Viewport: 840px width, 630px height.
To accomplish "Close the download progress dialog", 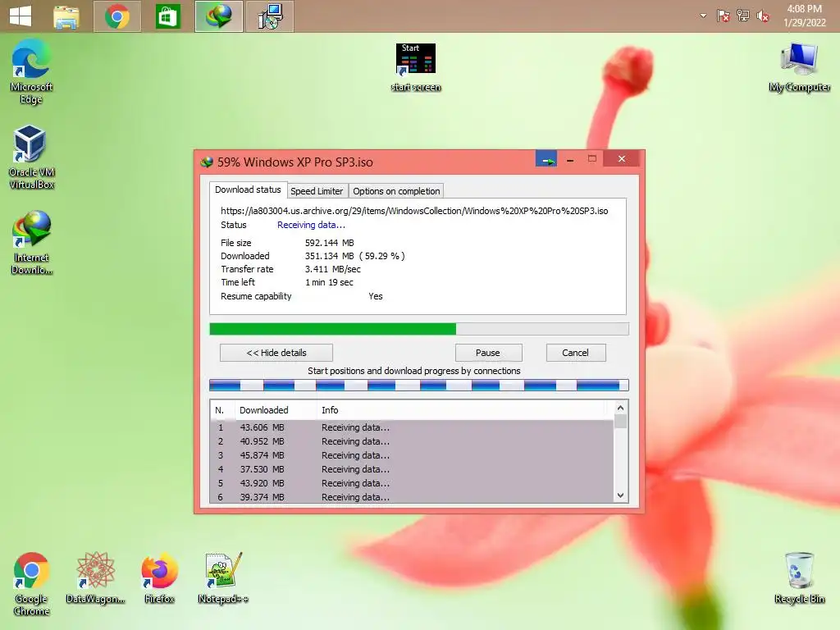I will click(622, 158).
